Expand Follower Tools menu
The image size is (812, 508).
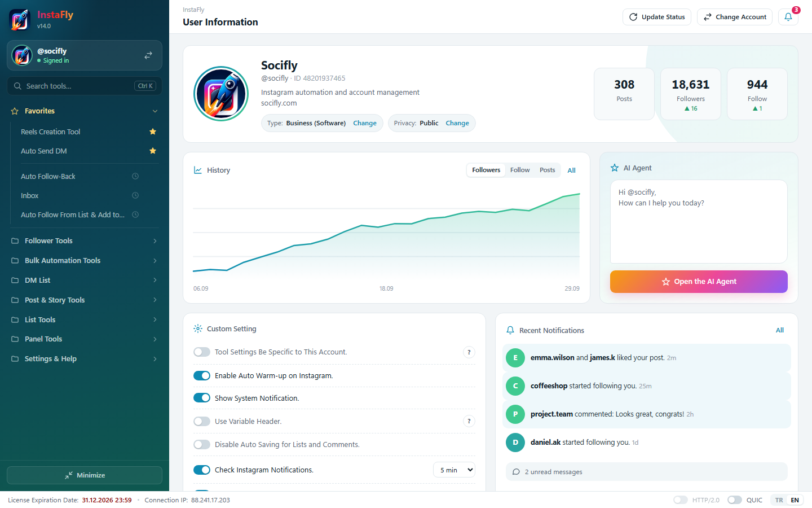tap(85, 241)
